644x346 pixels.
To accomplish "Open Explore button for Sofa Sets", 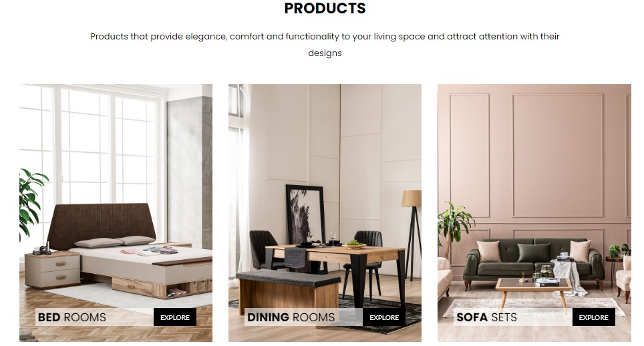I will [593, 317].
